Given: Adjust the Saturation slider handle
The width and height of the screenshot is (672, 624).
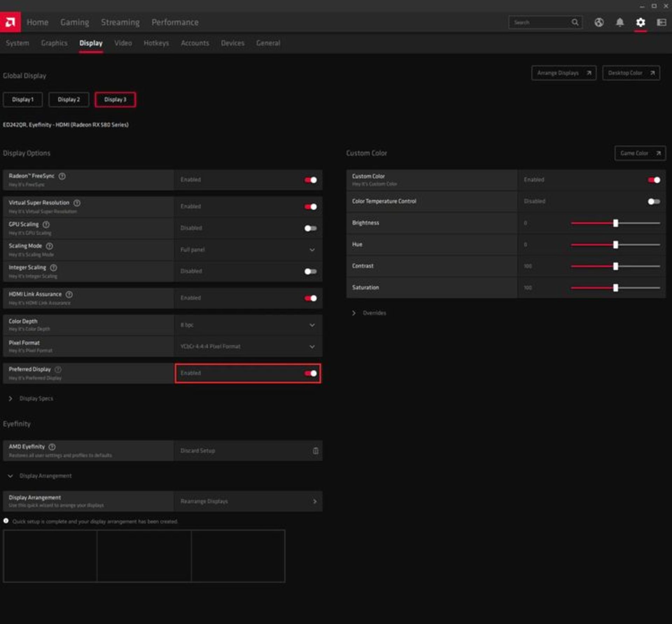Looking at the screenshot, I should (x=616, y=288).
